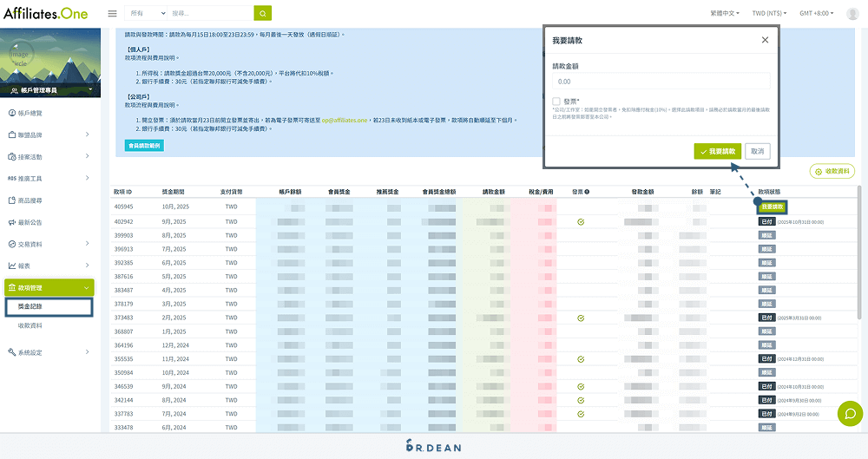The width and height of the screenshot is (868, 459).
Task: Click the info icon beside 發票 column header
Action: [587, 192]
